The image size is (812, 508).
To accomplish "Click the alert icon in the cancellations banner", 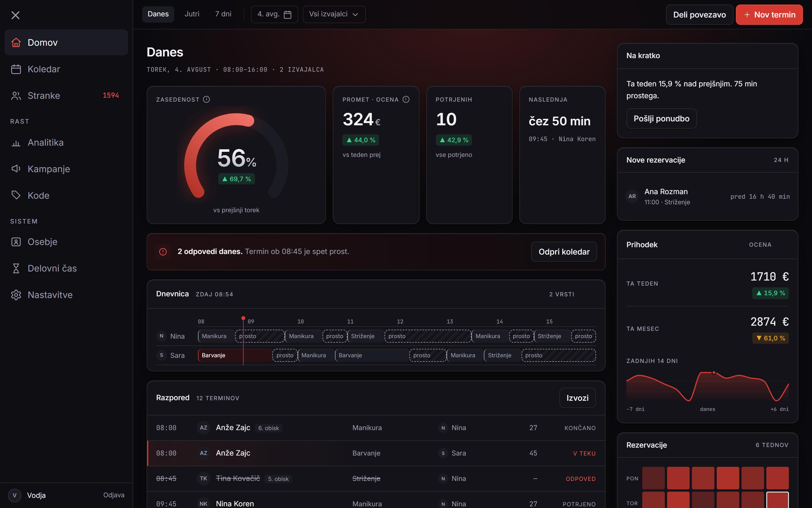I will pos(163,252).
